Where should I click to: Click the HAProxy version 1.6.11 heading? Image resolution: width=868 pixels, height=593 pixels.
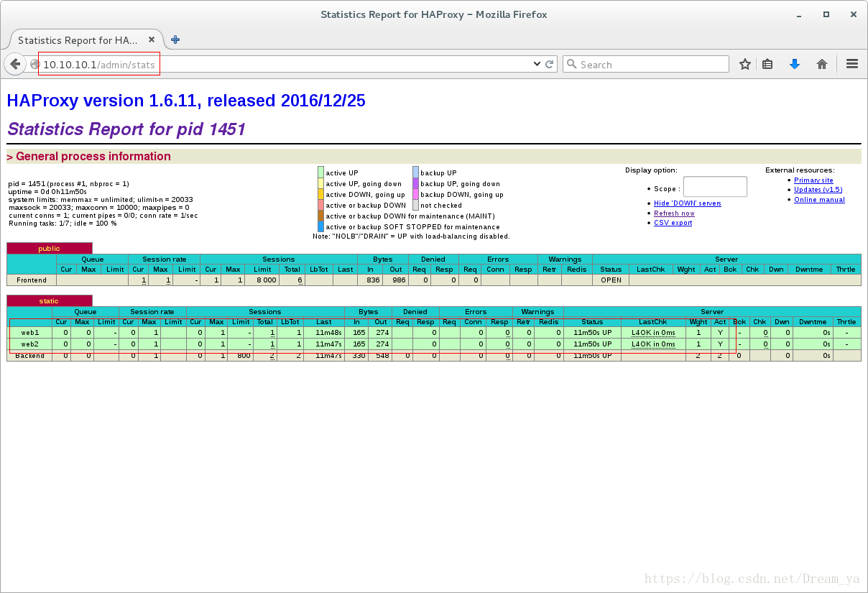186,101
